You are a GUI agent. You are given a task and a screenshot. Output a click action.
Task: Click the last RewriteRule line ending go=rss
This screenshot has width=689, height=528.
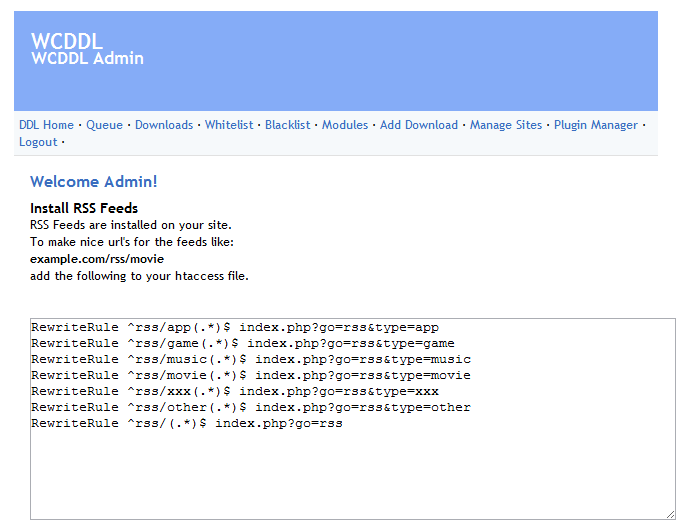[187, 424]
